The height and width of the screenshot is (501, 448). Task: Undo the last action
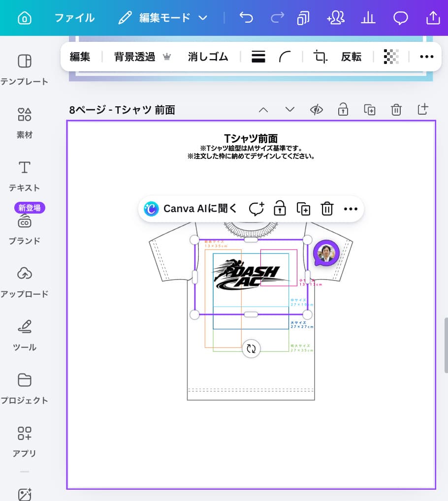pyautogui.click(x=246, y=18)
